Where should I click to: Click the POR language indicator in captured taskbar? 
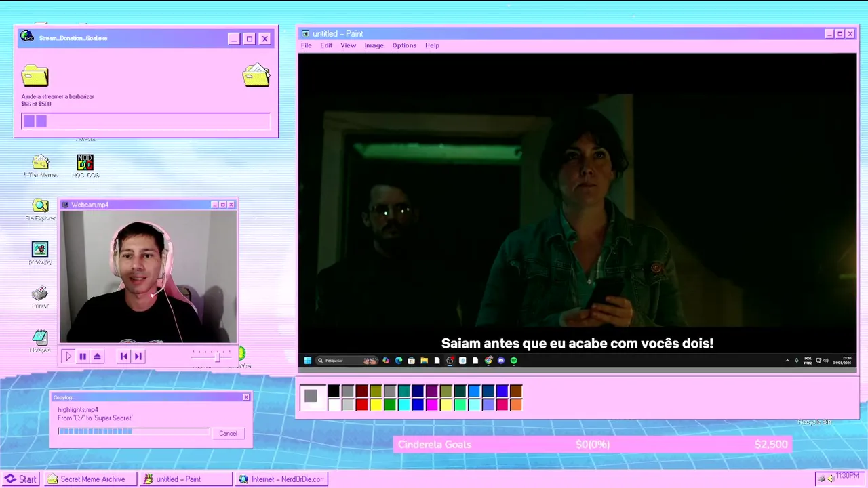click(x=808, y=361)
